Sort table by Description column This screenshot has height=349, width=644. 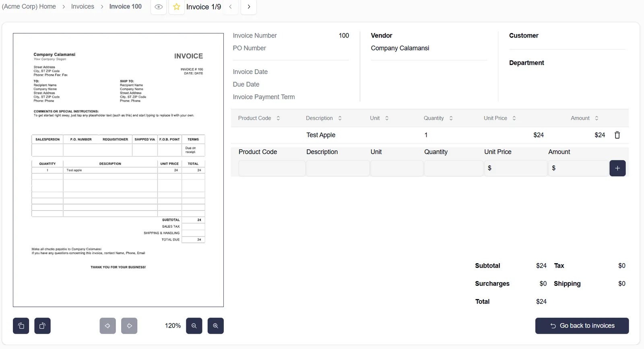(x=324, y=118)
